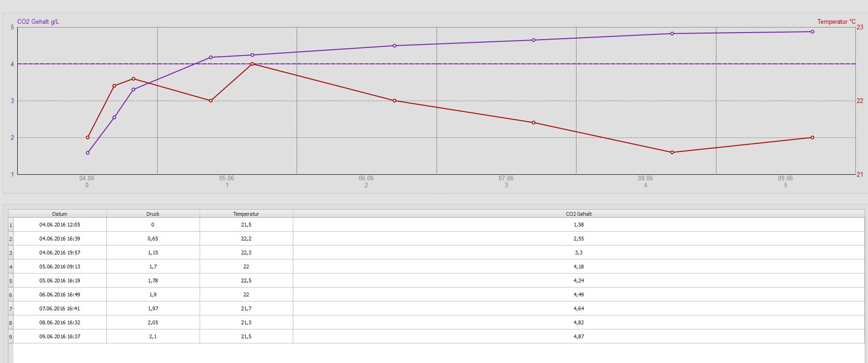Click the Druck cell with value 2,05
868x363 pixels.
click(153, 322)
